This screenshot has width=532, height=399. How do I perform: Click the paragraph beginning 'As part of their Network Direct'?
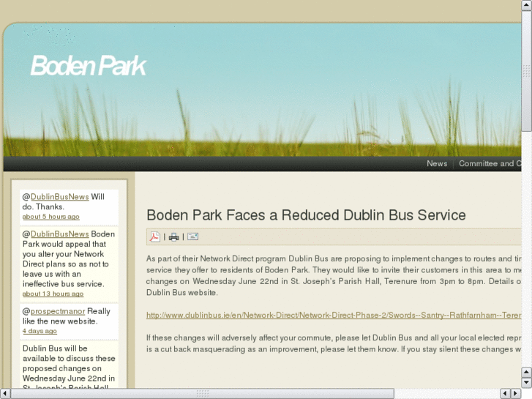pos(334,275)
